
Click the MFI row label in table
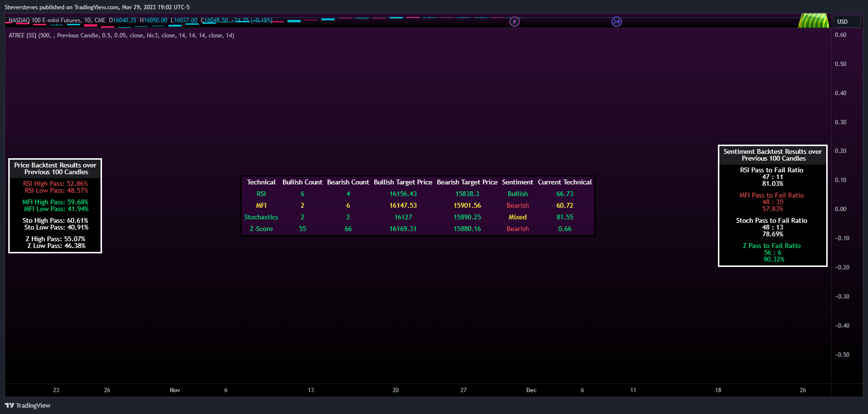pos(261,205)
